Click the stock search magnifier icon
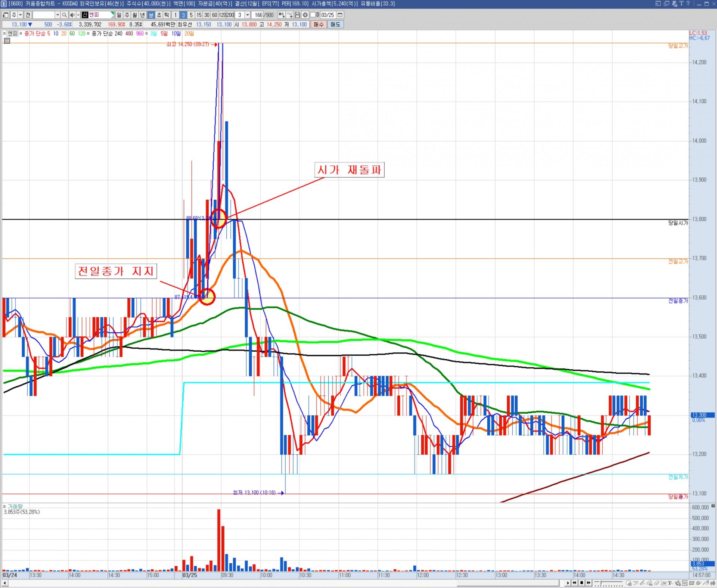Viewport: 717px width, 588px height. click(x=64, y=15)
